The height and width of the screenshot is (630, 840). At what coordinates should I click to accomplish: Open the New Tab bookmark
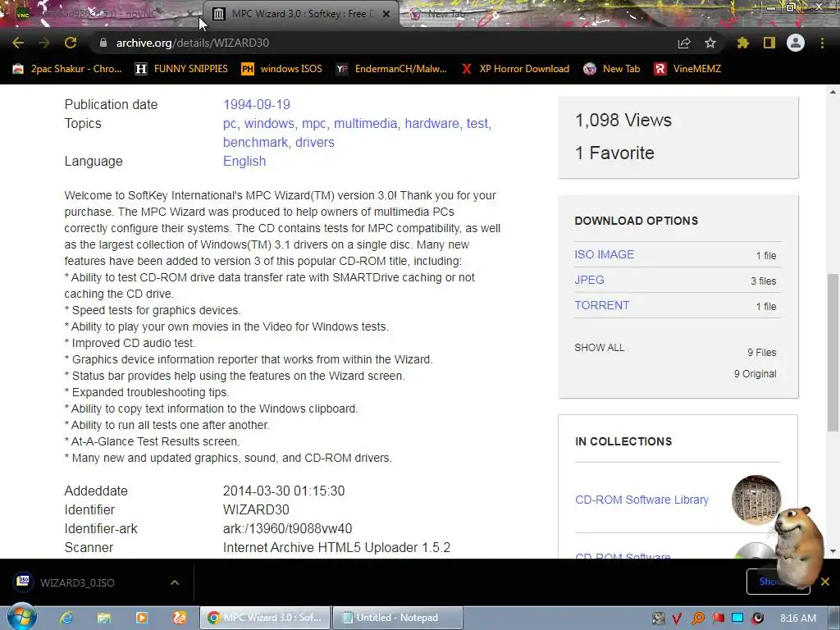(x=612, y=69)
